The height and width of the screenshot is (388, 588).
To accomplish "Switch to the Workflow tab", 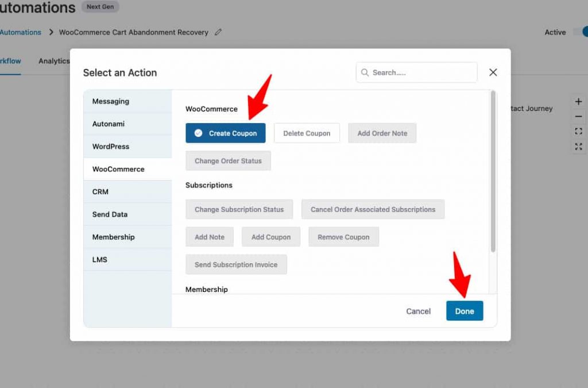I will click(x=10, y=61).
